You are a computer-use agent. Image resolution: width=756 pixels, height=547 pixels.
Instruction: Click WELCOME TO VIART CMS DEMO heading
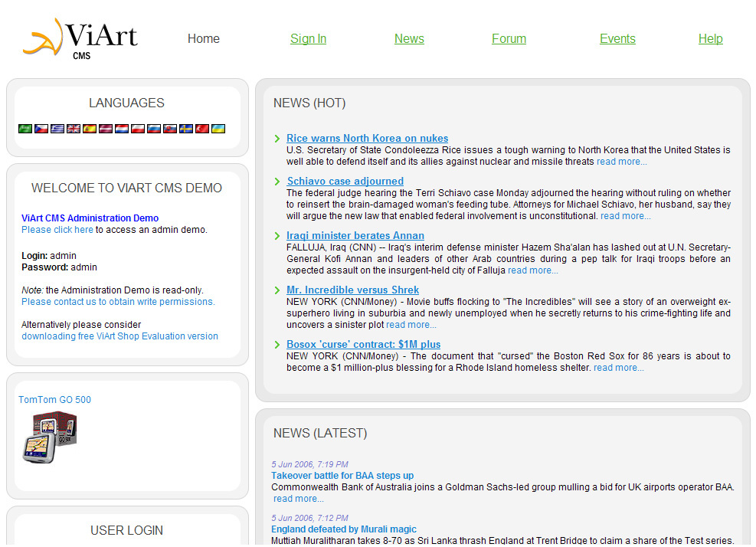pos(127,188)
